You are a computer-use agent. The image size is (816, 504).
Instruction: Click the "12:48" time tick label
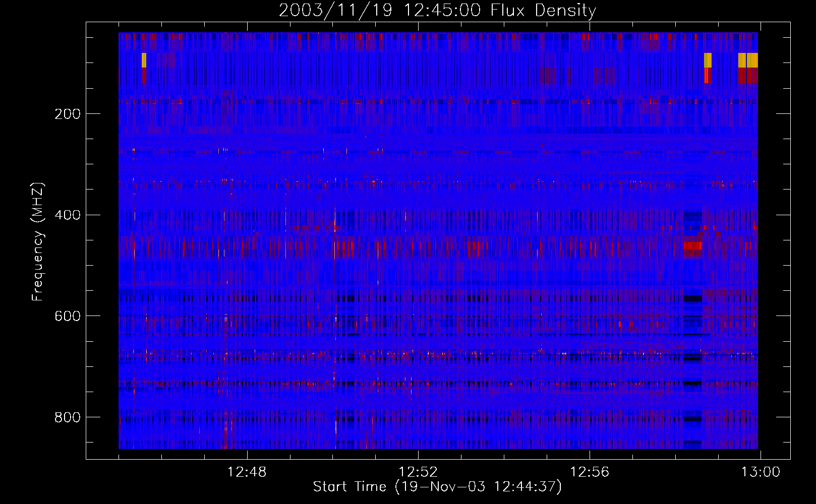point(247,472)
